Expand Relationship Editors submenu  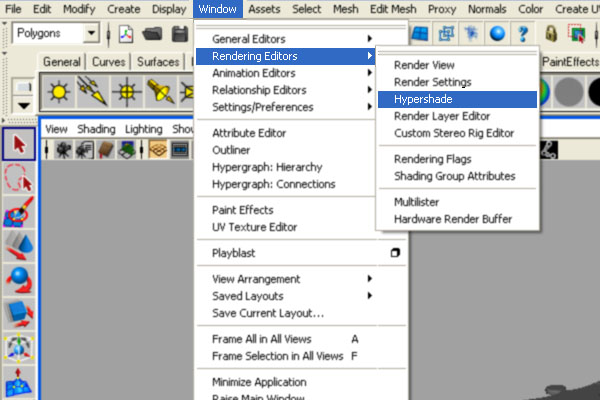[x=286, y=90]
